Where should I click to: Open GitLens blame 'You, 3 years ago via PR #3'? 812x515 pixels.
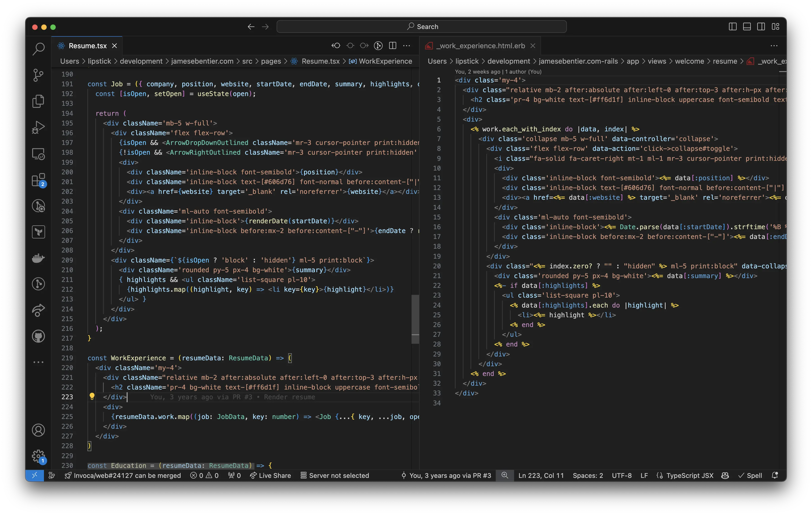click(446, 475)
